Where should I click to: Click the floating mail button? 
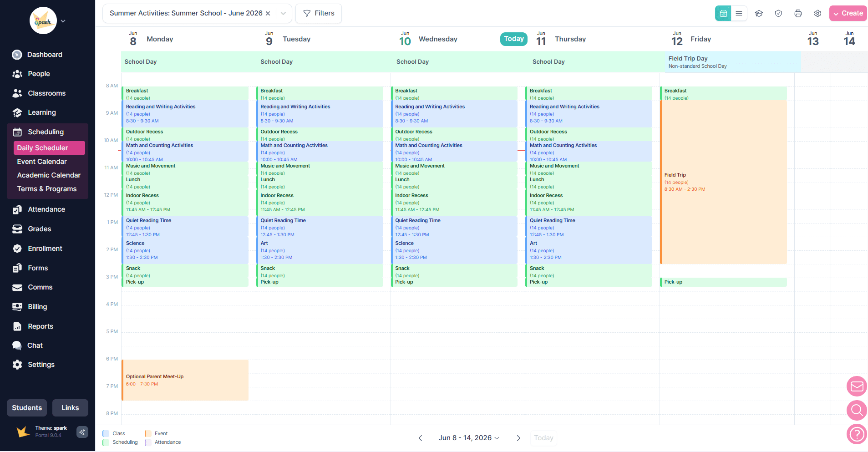(x=857, y=386)
